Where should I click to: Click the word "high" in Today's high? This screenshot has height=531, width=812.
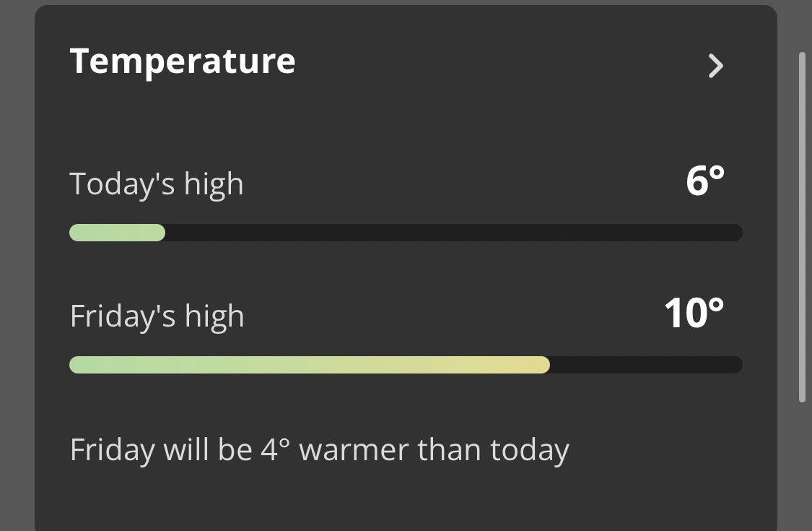pos(214,184)
